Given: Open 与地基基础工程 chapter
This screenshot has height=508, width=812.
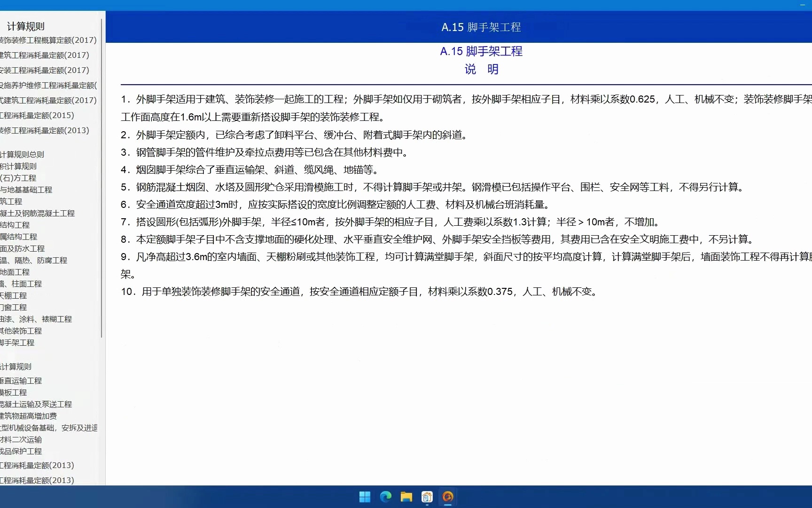Looking at the screenshot, I should tap(26, 190).
